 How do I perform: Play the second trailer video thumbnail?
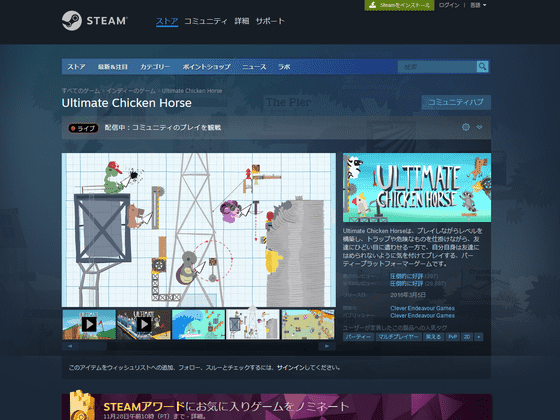point(144,324)
